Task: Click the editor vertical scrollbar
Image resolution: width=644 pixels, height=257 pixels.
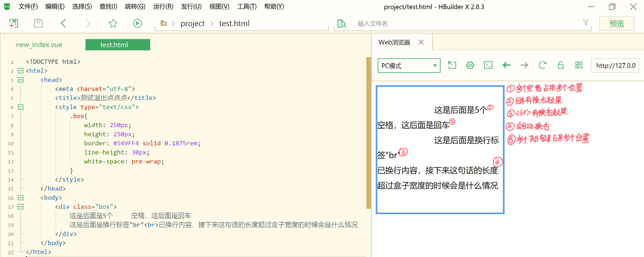Action: click(368, 133)
